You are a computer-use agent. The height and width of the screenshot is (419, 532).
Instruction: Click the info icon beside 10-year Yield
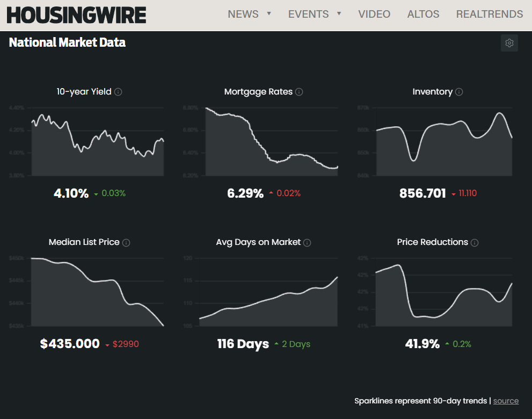pos(118,92)
